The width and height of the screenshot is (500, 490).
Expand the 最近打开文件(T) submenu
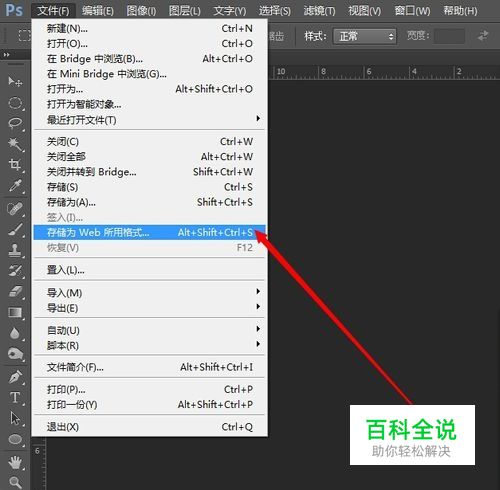[150, 119]
